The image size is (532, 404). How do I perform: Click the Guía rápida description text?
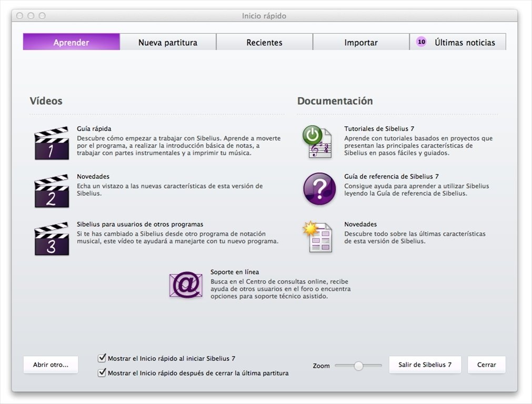pyautogui.click(x=178, y=146)
